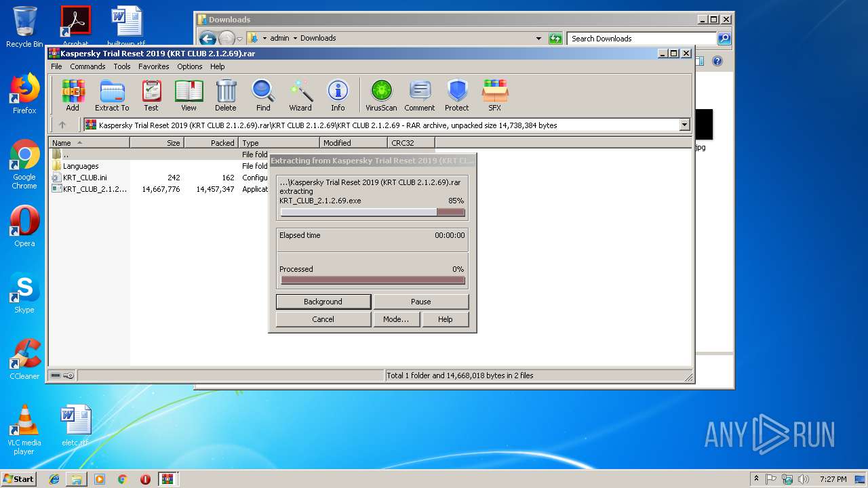Viewport: 868px width, 488px height.
Task: Pause the extraction
Action: (421, 302)
